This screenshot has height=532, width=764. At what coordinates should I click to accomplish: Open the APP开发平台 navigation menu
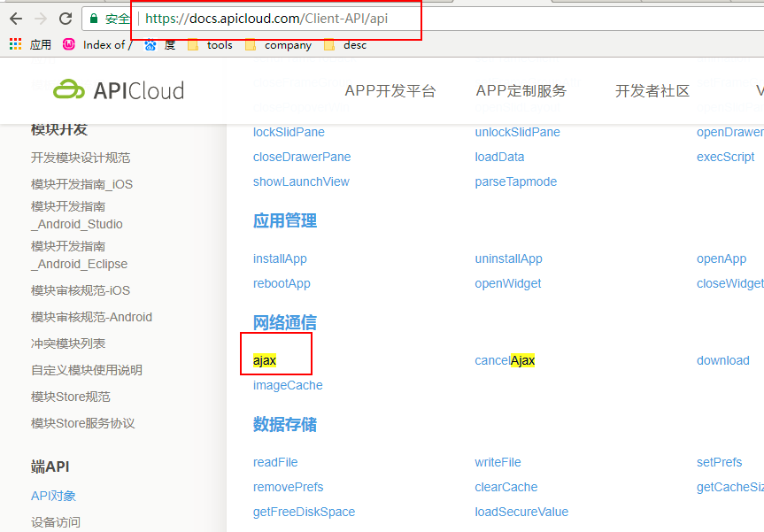pyautogui.click(x=390, y=90)
